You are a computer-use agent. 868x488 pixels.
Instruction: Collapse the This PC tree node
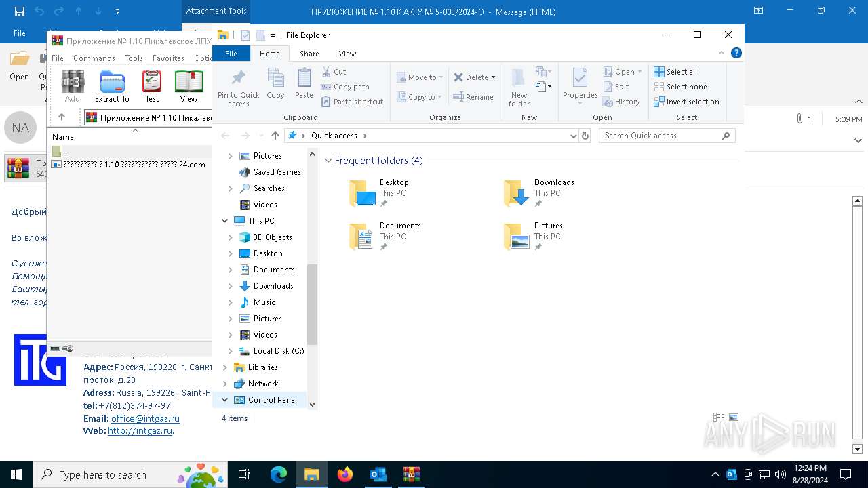[x=224, y=221]
